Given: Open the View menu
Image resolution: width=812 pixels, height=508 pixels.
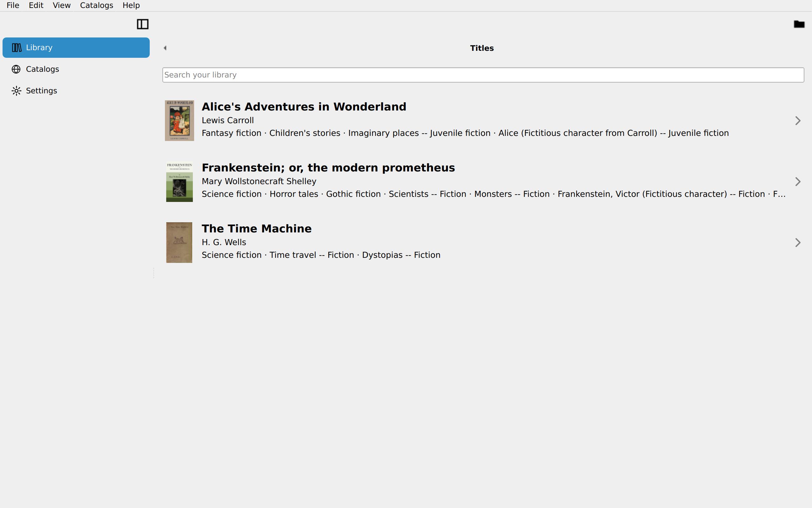Looking at the screenshot, I should 62,5.
